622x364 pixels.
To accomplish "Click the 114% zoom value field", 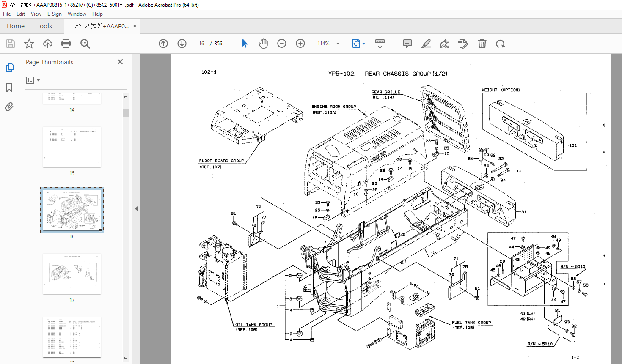I will coord(324,44).
